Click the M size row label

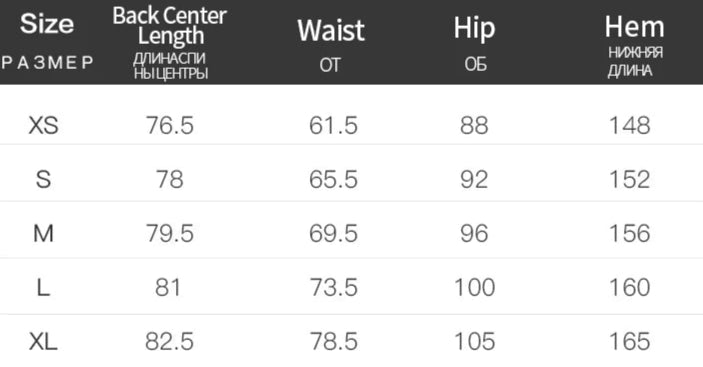pos(43,233)
